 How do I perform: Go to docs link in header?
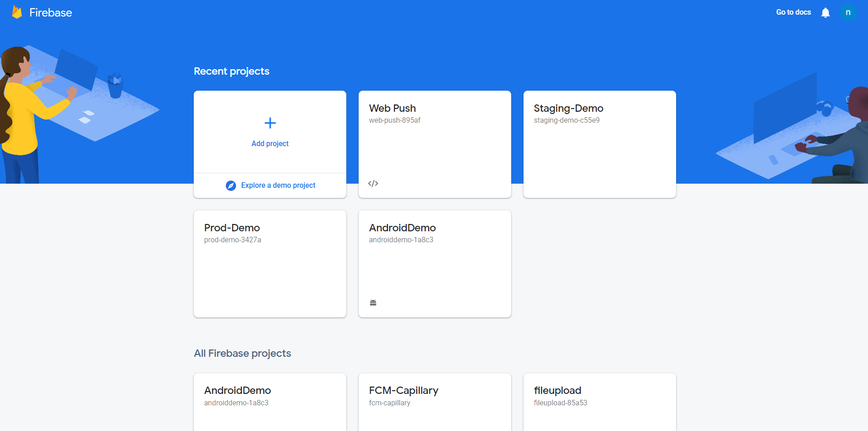click(x=793, y=12)
